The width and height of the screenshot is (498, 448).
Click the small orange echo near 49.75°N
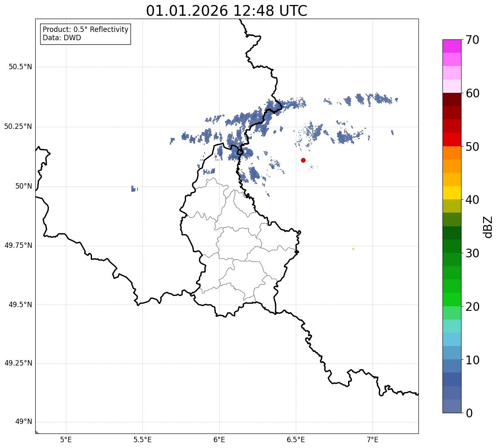[x=353, y=249]
